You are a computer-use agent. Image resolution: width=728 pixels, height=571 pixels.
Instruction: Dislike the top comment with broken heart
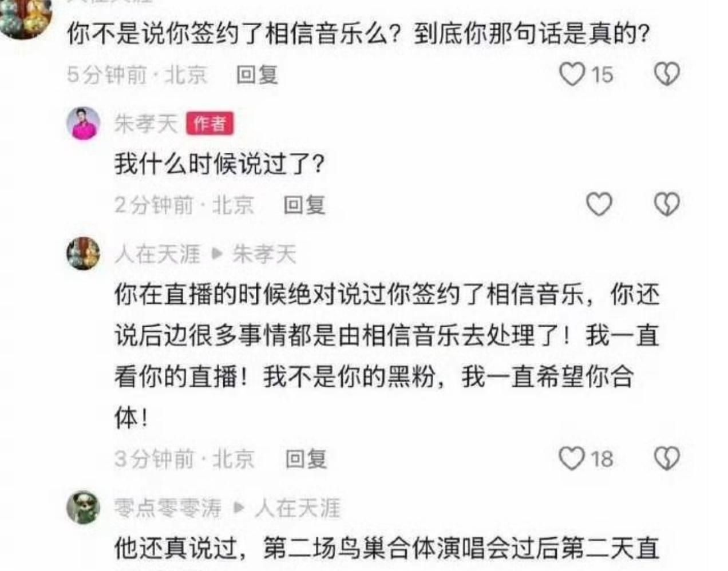[667, 74]
